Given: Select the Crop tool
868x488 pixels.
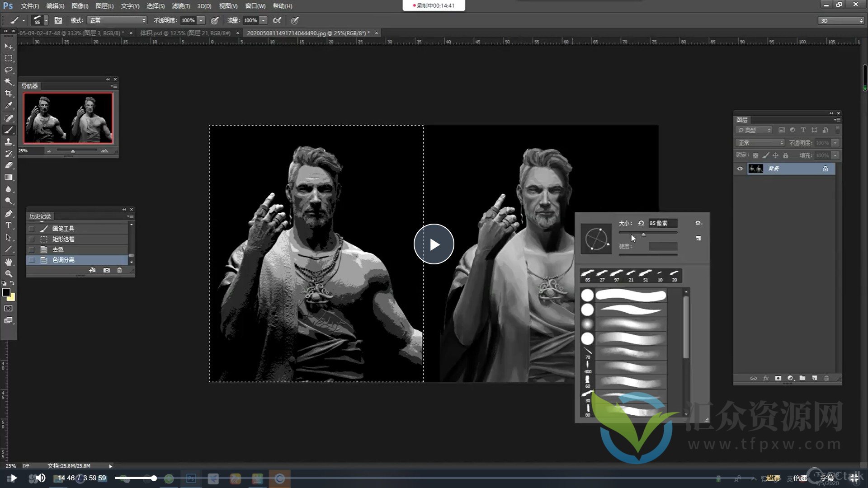Looking at the screenshot, I should [x=8, y=94].
